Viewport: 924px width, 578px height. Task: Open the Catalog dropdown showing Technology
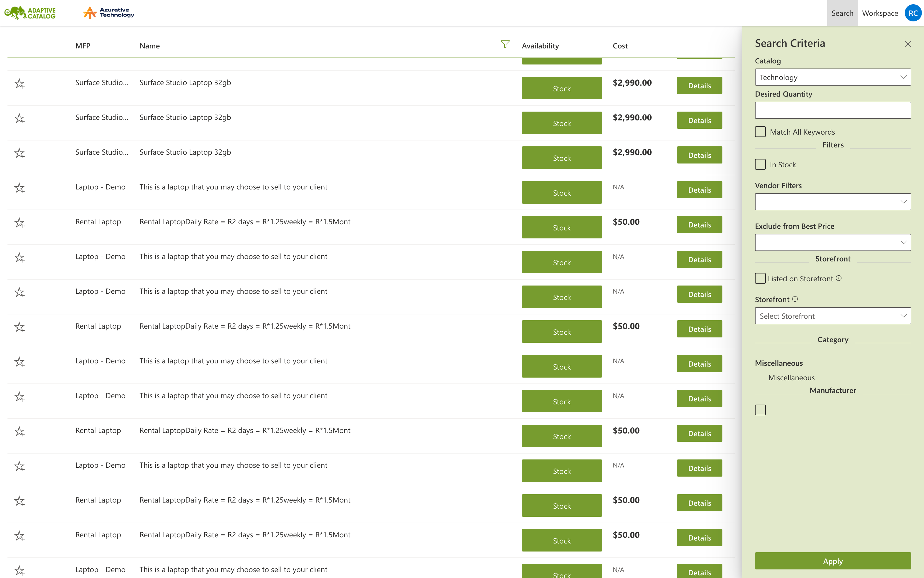click(833, 77)
